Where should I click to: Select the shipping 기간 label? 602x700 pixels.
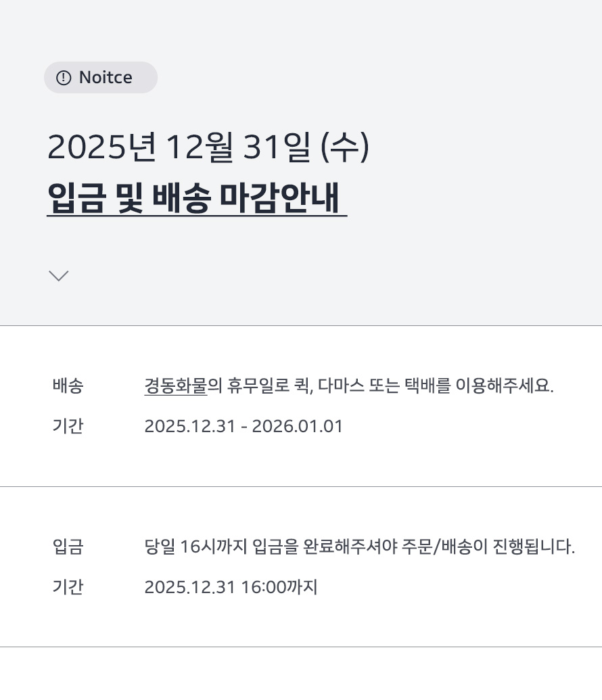68,426
